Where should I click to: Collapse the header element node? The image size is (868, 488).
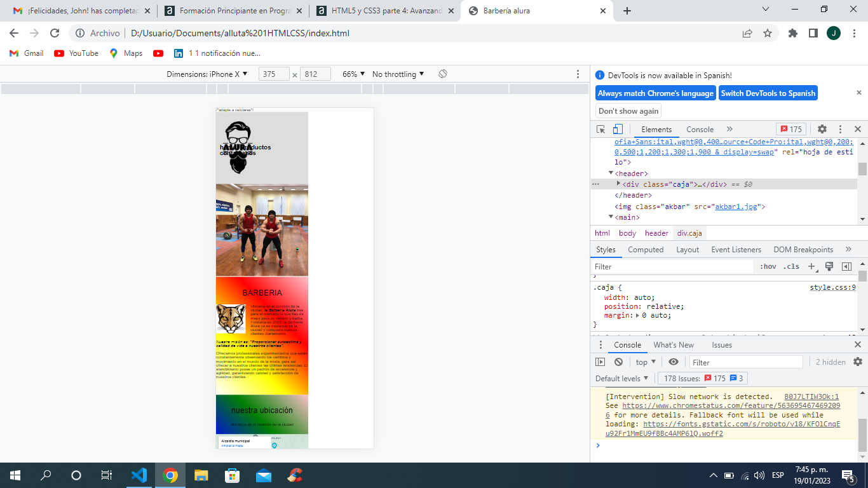[x=611, y=173]
